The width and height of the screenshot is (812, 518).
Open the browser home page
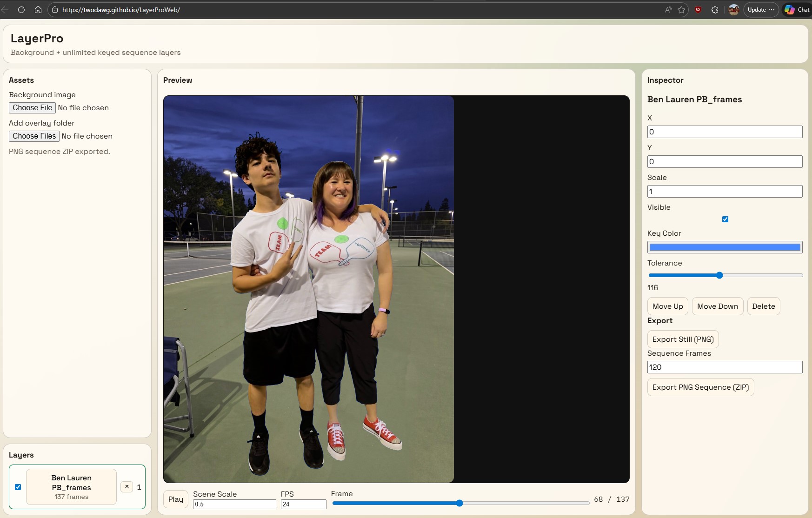38,9
